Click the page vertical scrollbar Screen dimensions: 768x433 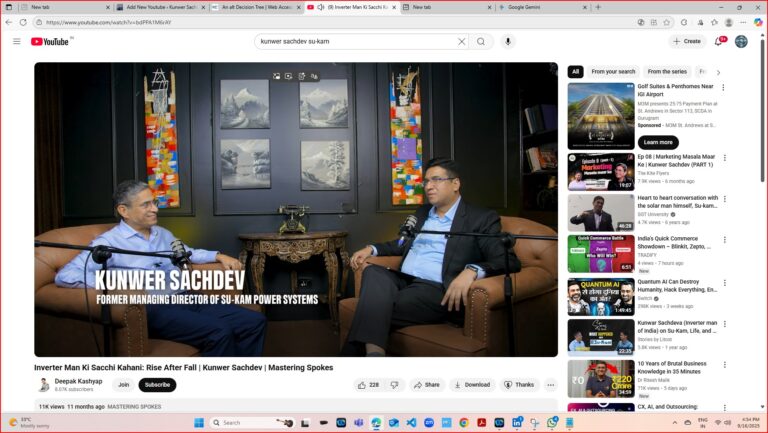[762, 110]
